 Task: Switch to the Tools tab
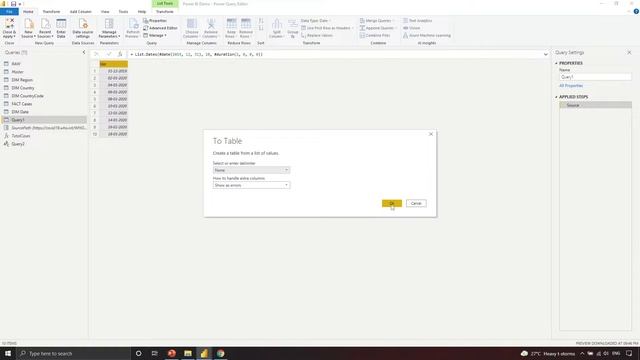pyautogui.click(x=123, y=11)
